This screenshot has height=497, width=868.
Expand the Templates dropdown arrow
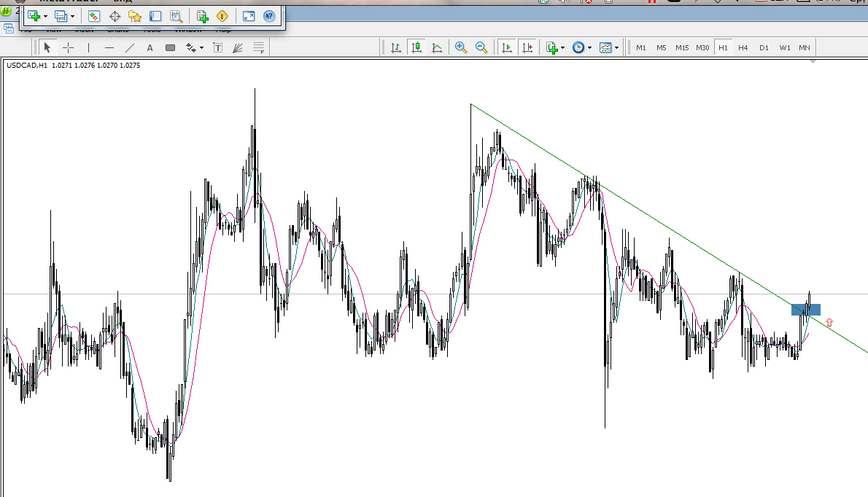point(616,48)
